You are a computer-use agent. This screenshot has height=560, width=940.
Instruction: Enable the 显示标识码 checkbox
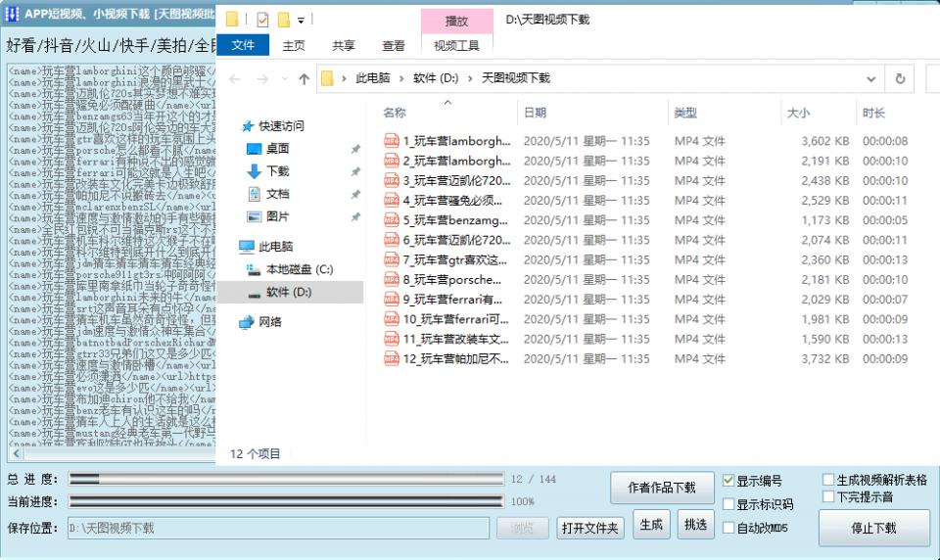click(x=728, y=504)
